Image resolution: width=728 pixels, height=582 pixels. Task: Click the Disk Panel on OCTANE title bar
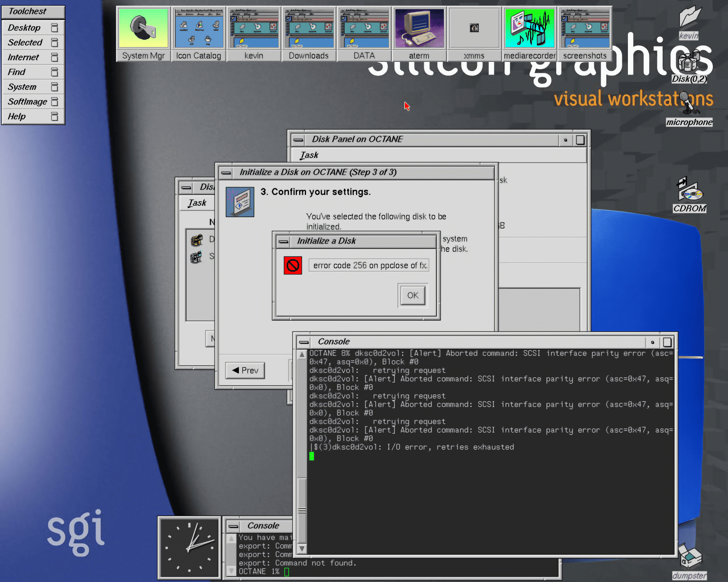click(x=432, y=139)
